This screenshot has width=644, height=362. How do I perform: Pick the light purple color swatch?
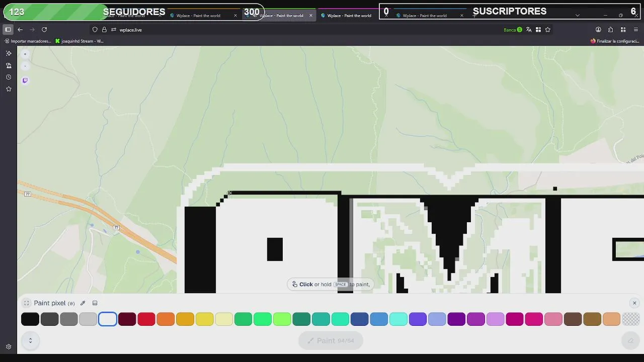click(495, 319)
